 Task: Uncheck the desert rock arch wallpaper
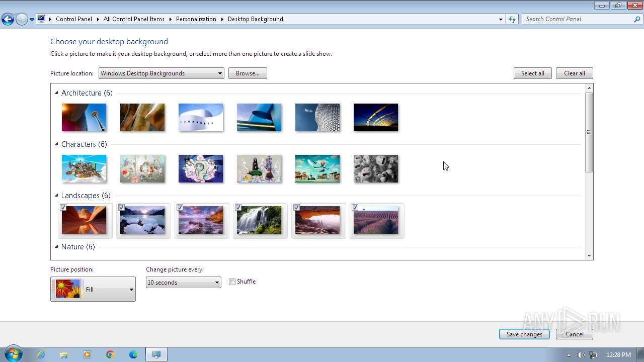coord(296,208)
